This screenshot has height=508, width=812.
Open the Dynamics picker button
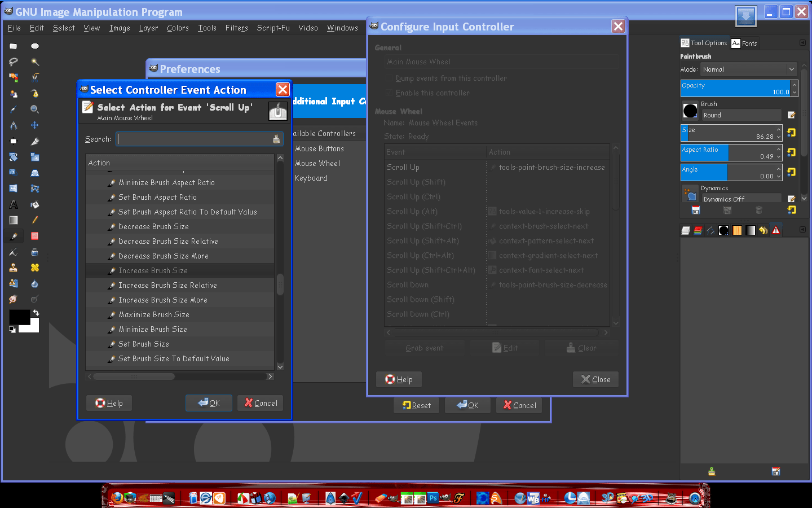coord(690,194)
